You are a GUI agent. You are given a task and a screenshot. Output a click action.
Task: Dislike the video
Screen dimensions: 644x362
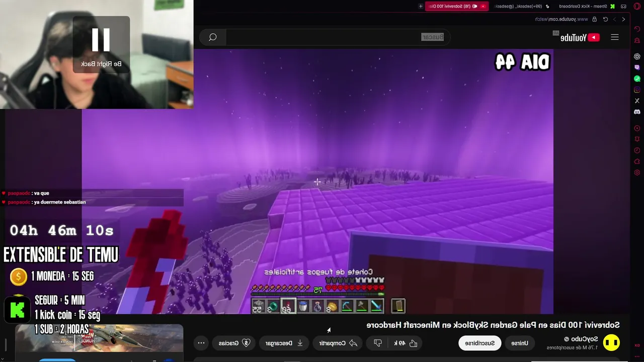tap(378, 343)
